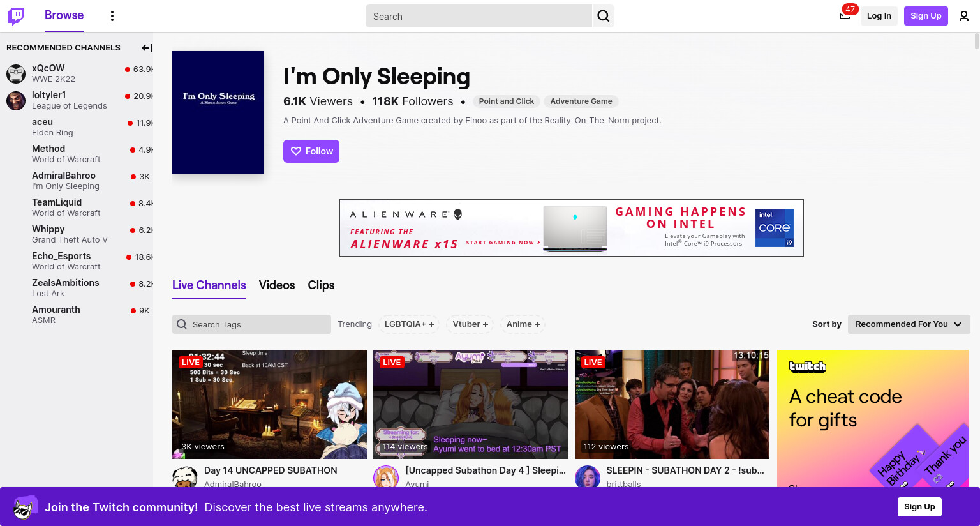This screenshot has height=526, width=980.
Task: Add the Vtuber trending tag
Action: click(470, 324)
